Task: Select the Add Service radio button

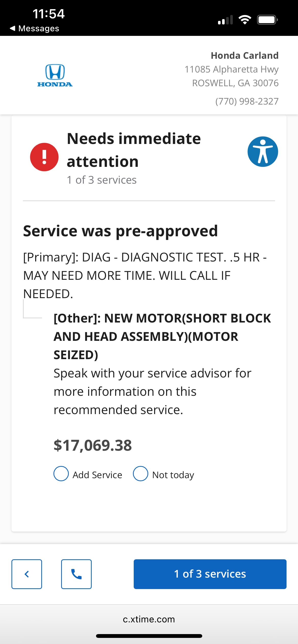Action: click(x=61, y=474)
